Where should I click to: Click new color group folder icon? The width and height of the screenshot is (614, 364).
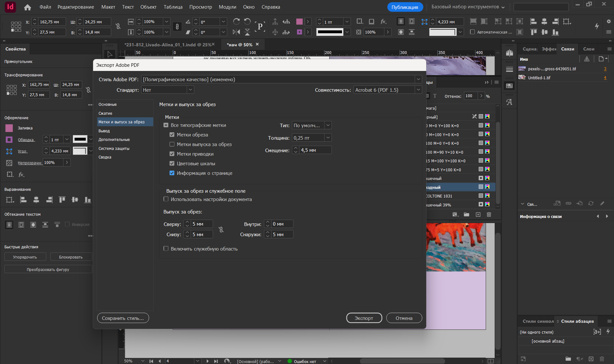466,214
